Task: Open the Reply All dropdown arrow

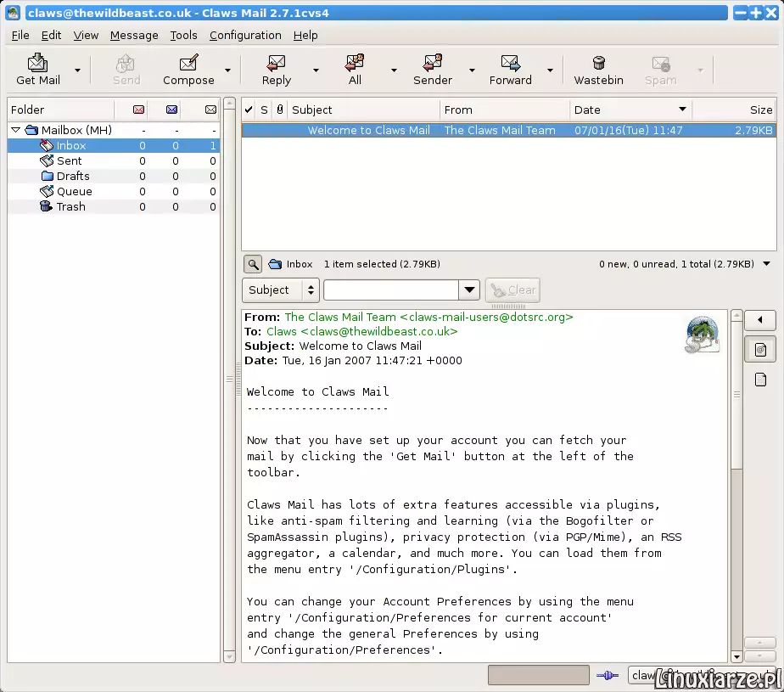Action: point(394,70)
